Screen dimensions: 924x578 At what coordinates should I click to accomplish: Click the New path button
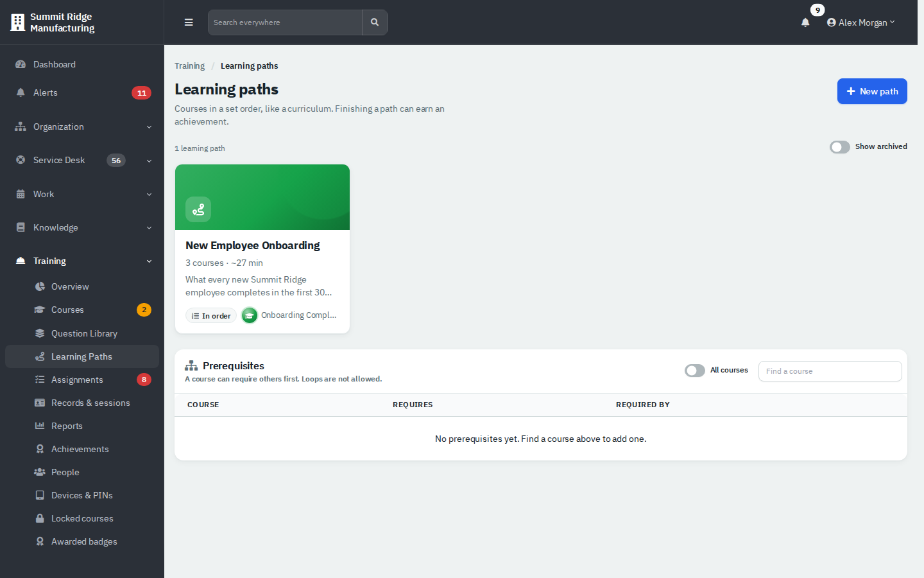872,91
